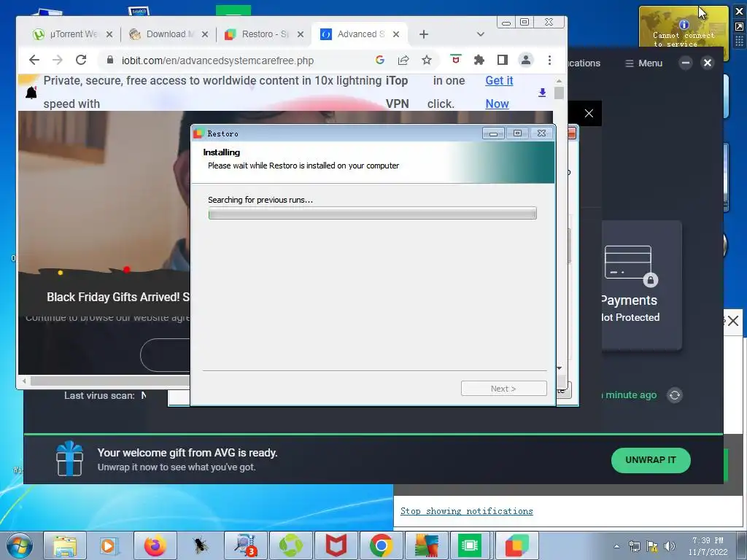Click the AVG welcome gift box icon

click(x=69, y=459)
